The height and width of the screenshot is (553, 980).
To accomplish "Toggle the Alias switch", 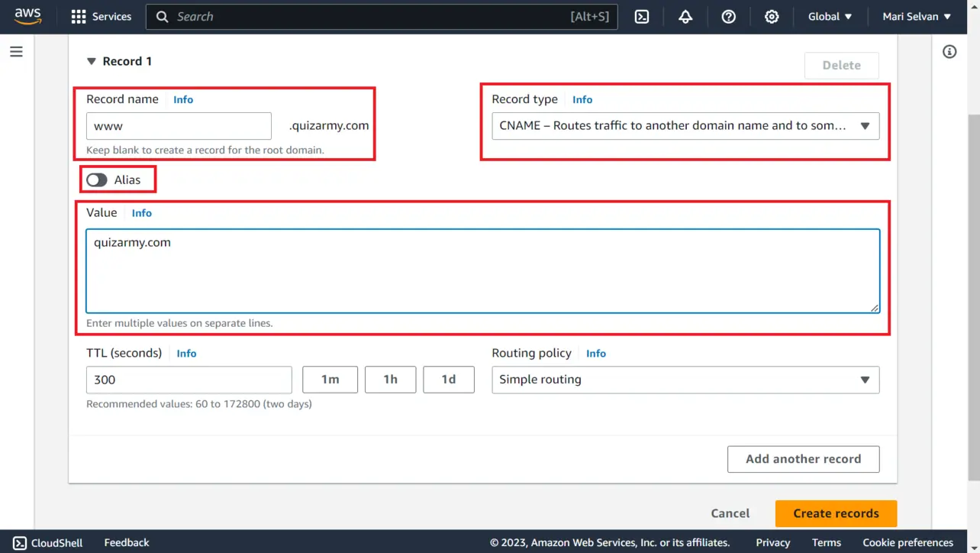I will click(x=97, y=180).
